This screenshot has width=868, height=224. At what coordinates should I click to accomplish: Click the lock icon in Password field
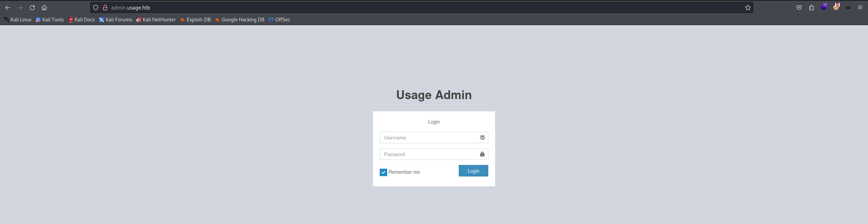[482, 154]
